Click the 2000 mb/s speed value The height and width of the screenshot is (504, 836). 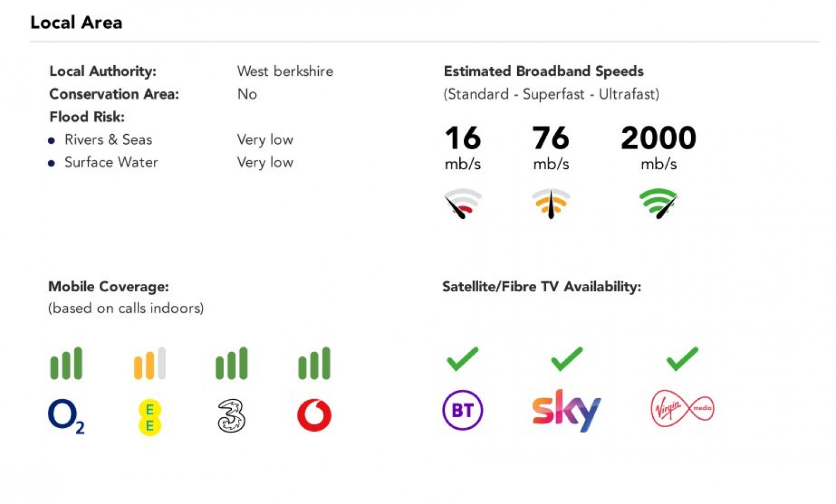point(658,138)
